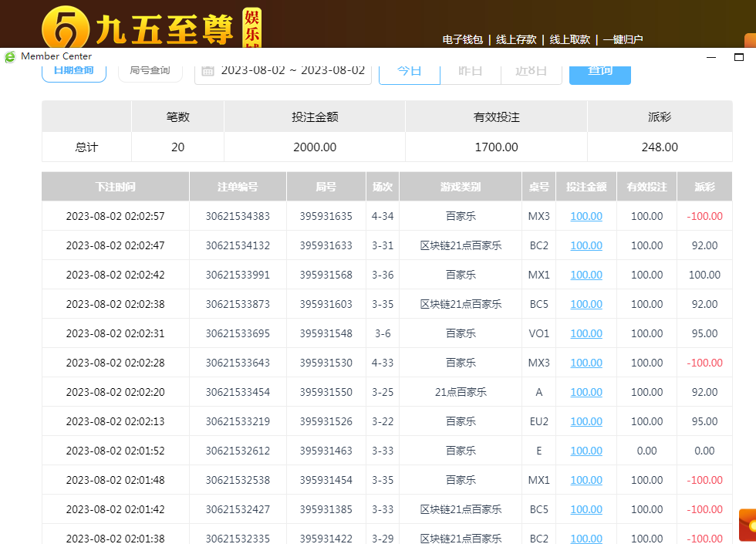Image resolution: width=756 pixels, height=544 pixels.
Task: Click the orange button at header right edge
Action: tap(749, 40)
